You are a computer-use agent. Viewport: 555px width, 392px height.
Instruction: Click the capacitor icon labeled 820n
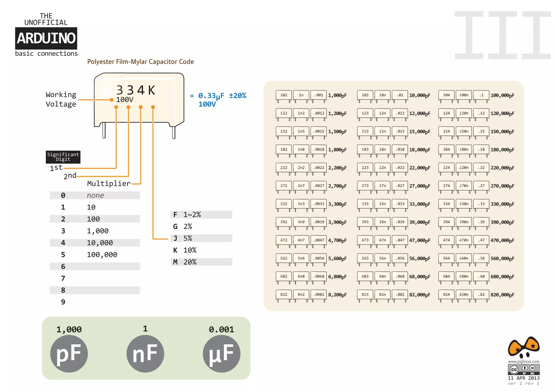(x=464, y=295)
